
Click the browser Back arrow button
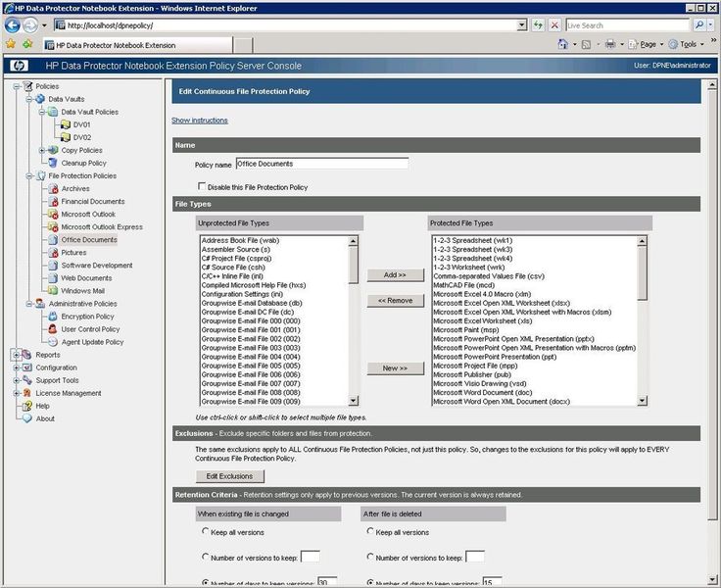click(x=13, y=25)
